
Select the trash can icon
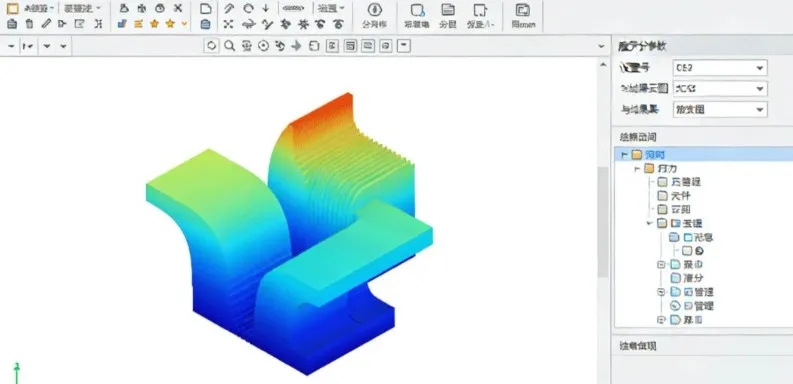coord(29,23)
